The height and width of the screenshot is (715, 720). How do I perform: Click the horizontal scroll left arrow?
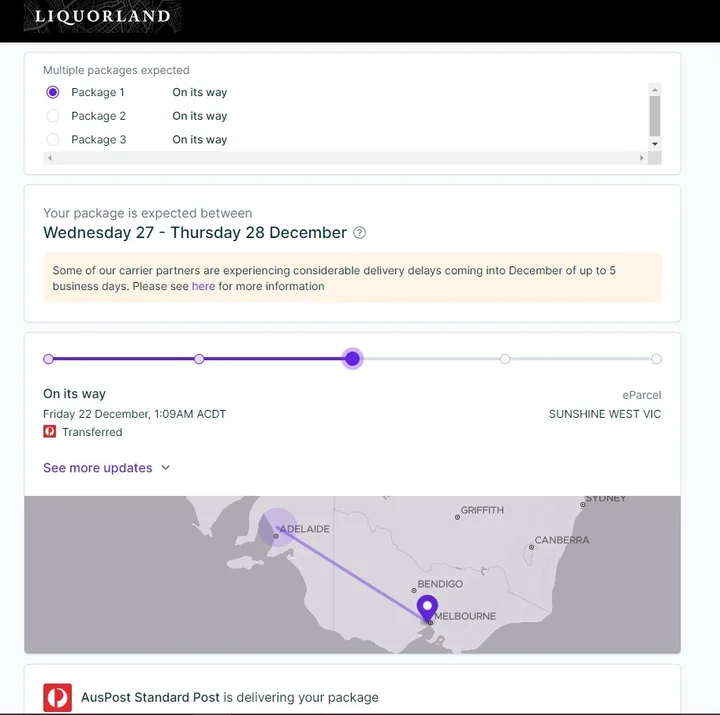(50, 158)
